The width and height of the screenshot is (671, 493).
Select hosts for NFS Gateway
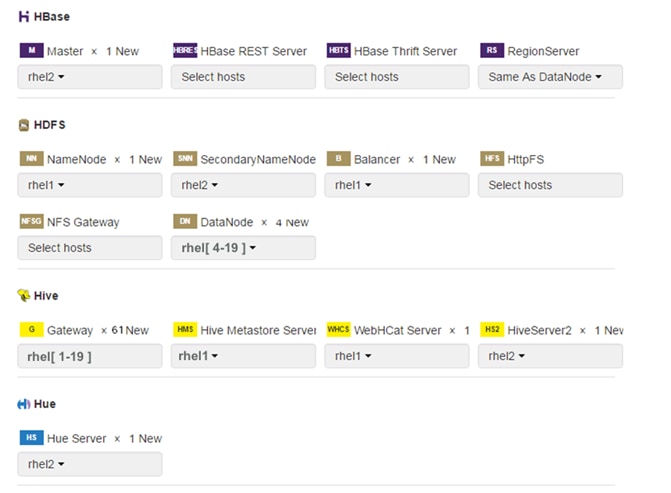point(90,248)
